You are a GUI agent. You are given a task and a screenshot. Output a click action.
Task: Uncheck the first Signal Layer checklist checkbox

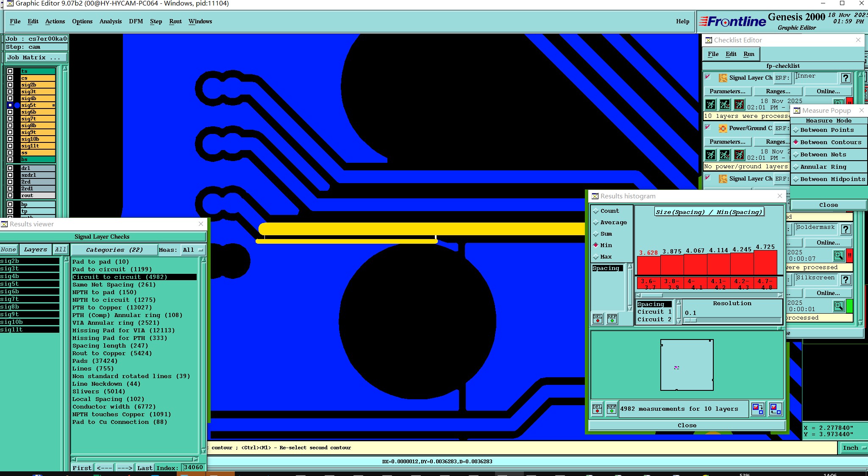point(708,77)
